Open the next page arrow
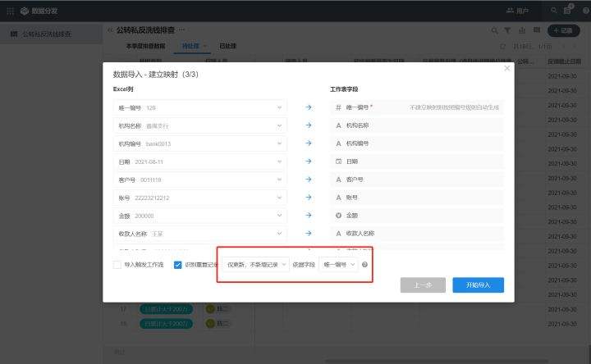The height and width of the screenshot is (364, 591). click(575, 46)
